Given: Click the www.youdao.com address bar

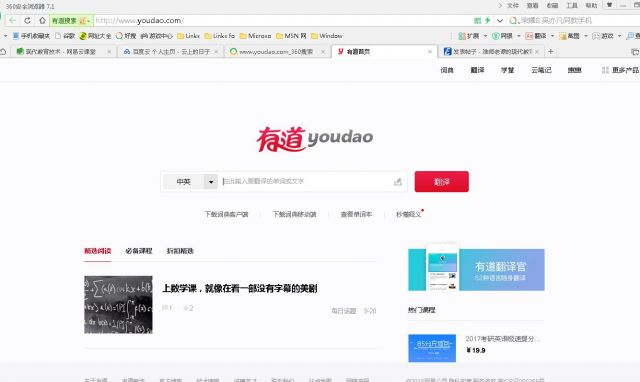Looking at the screenshot, I should (x=282, y=20).
